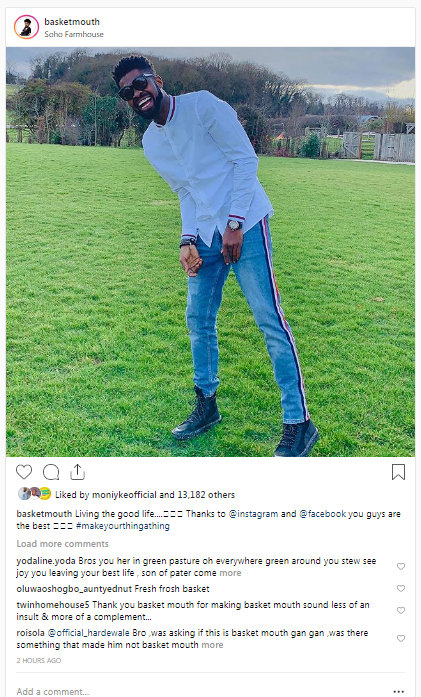
Task: Expand yodaline.yoda comment with more
Action: pyautogui.click(x=230, y=573)
